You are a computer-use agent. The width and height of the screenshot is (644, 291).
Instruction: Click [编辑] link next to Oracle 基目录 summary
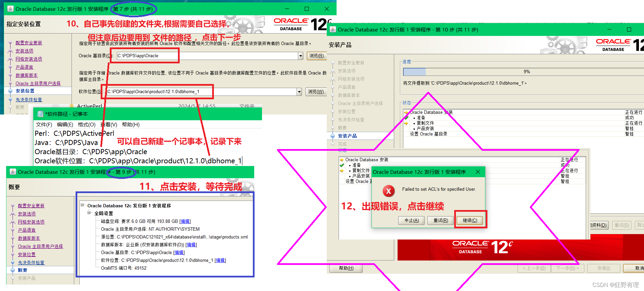click(x=179, y=252)
